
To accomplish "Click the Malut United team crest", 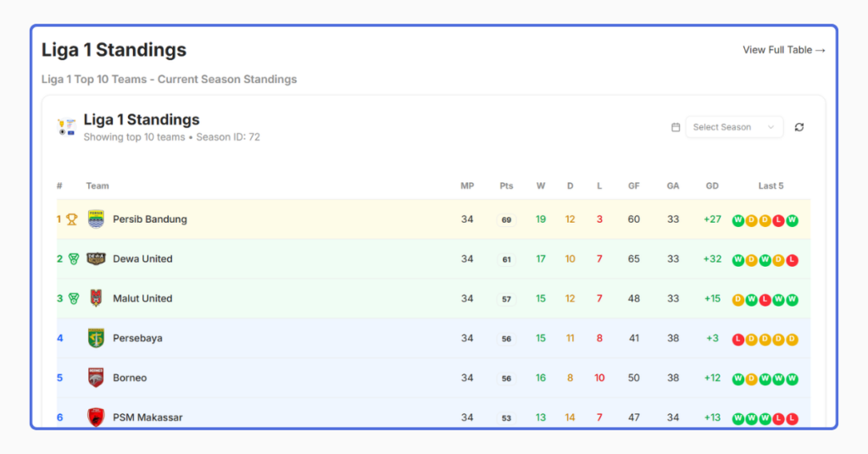I will 96,299.
